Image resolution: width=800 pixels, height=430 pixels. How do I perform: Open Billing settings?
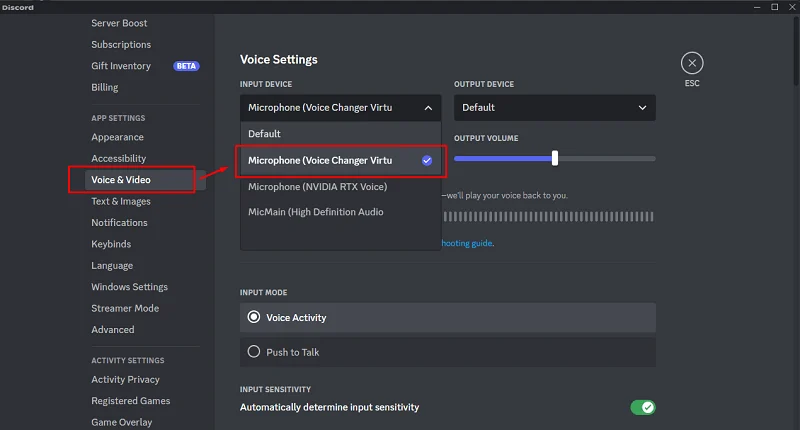tap(105, 87)
